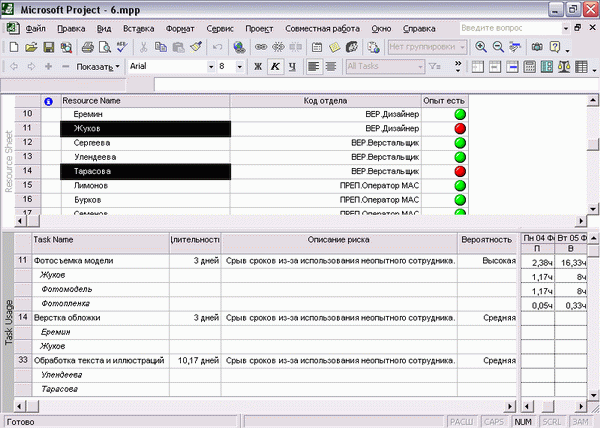The image size is (600, 428).
Task: Click the Resource Name column header
Action: coord(145,101)
